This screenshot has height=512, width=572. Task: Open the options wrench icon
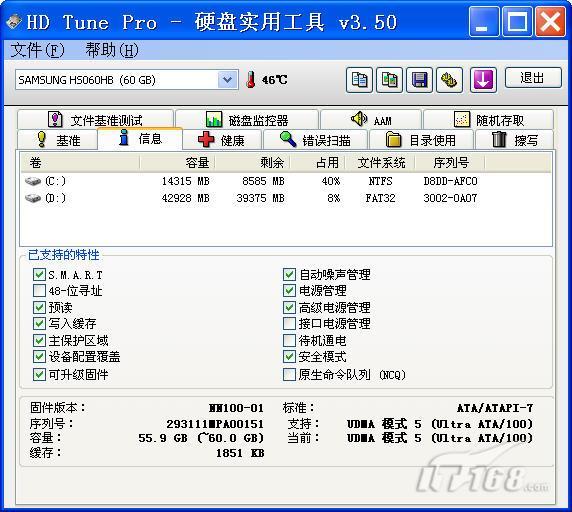(449, 79)
